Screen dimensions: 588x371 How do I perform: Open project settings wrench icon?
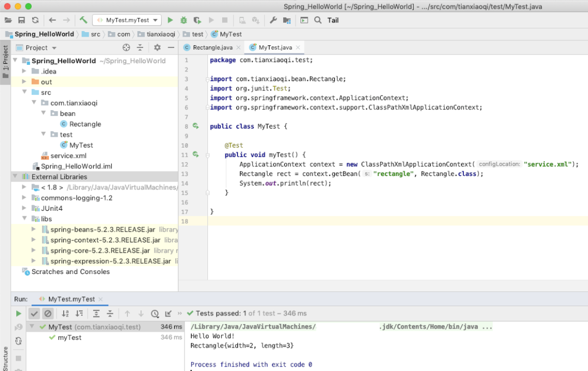point(273,20)
